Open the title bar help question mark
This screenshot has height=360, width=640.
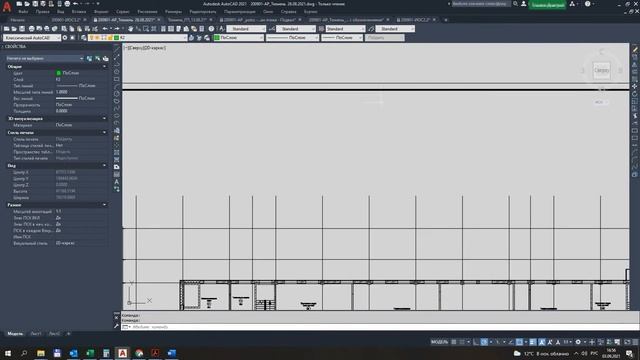point(587,4)
